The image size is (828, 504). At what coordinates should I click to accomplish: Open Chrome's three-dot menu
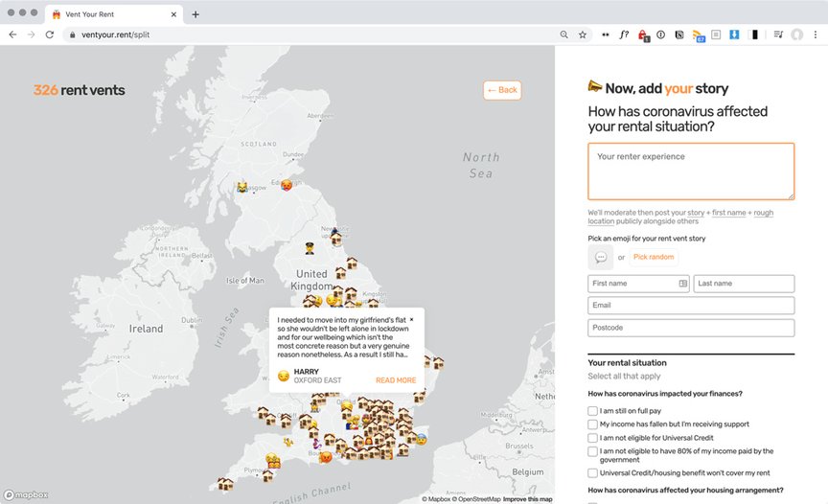(816, 34)
